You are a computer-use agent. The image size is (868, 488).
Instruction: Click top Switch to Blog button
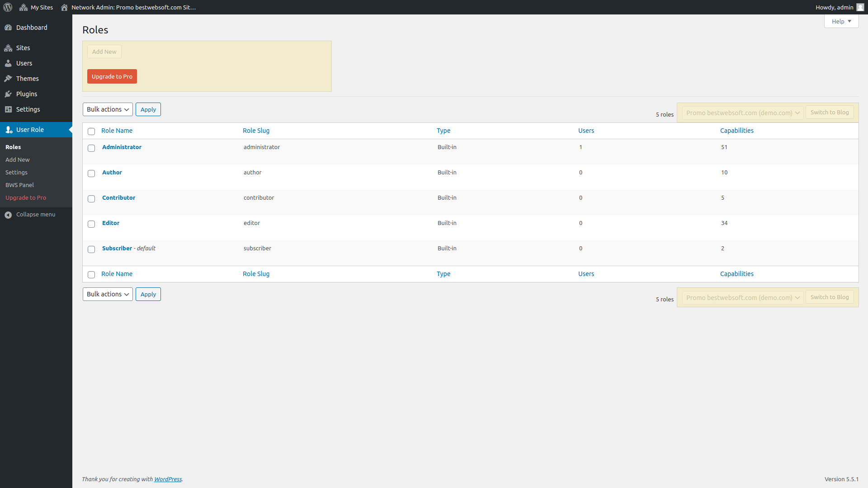[830, 113]
